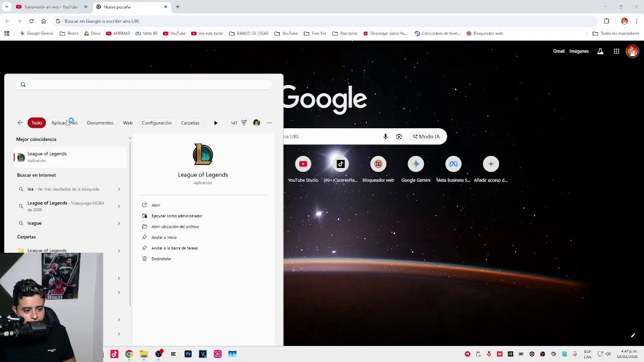Open the rewards trophy icon next to 147
The image size is (644, 362).
[244, 123]
